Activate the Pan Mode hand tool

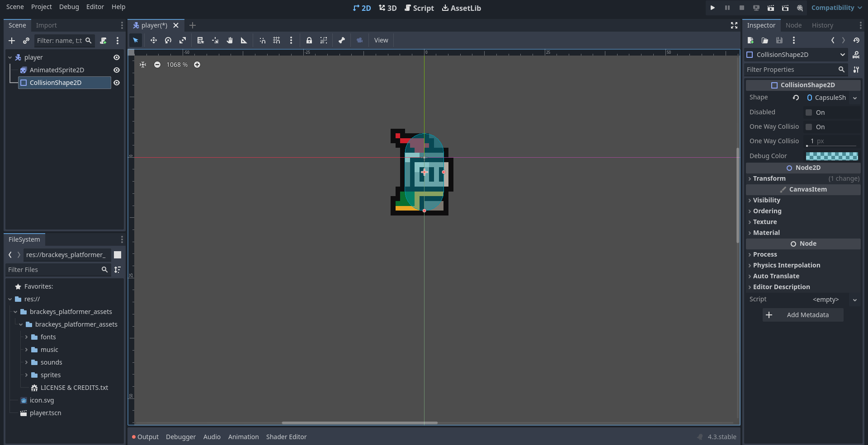coord(230,40)
